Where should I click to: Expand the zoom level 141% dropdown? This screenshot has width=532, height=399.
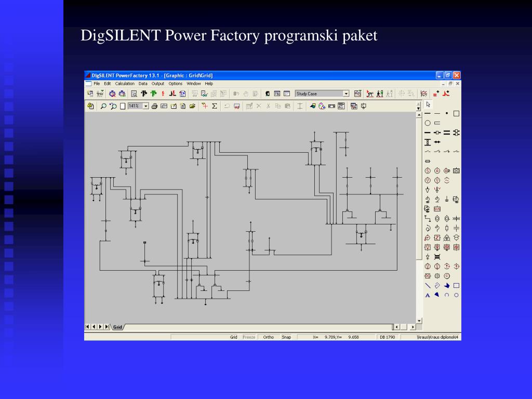click(x=146, y=106)
